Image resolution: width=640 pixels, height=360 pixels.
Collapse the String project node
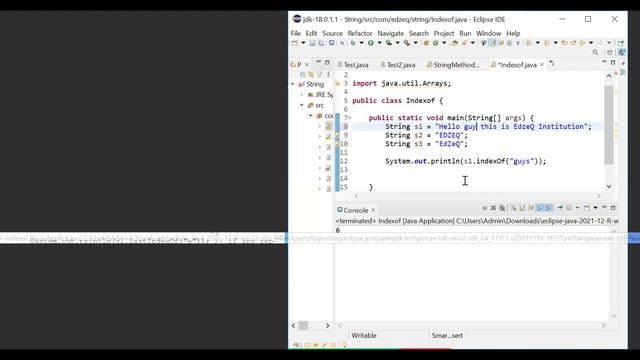point(293,84)
